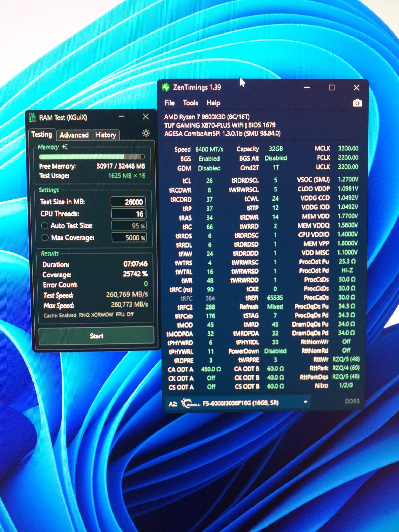Click the ZenTimings app logo icon

[x=166, y=88]
